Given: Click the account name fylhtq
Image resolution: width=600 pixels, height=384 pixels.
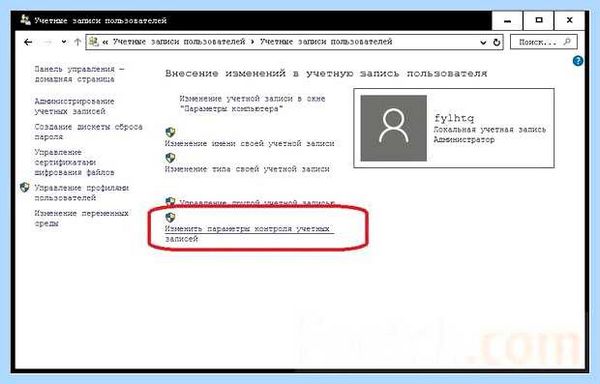Looking at the screenshot, I should [x=454, y=118].
